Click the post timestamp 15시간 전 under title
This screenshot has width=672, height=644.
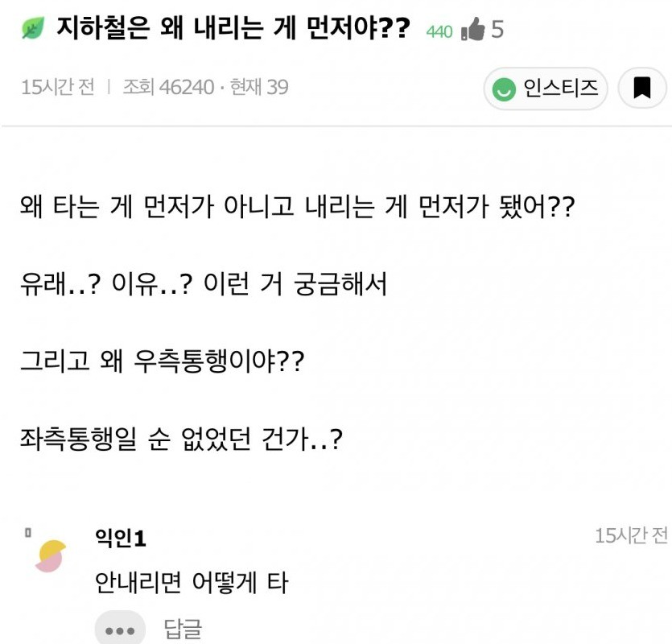pyautogui.click(x=57, y=87)
